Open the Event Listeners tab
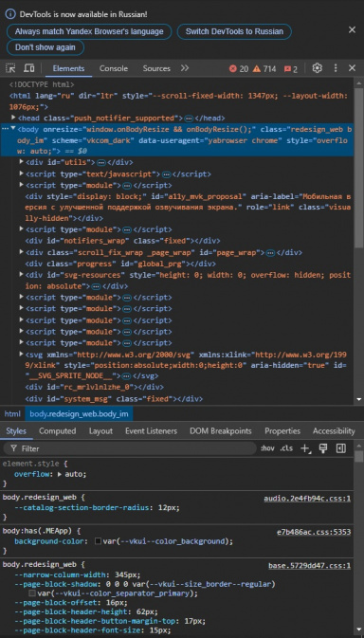Image resolution: width=364 pixels, height=638 pixels. point(151,431)
